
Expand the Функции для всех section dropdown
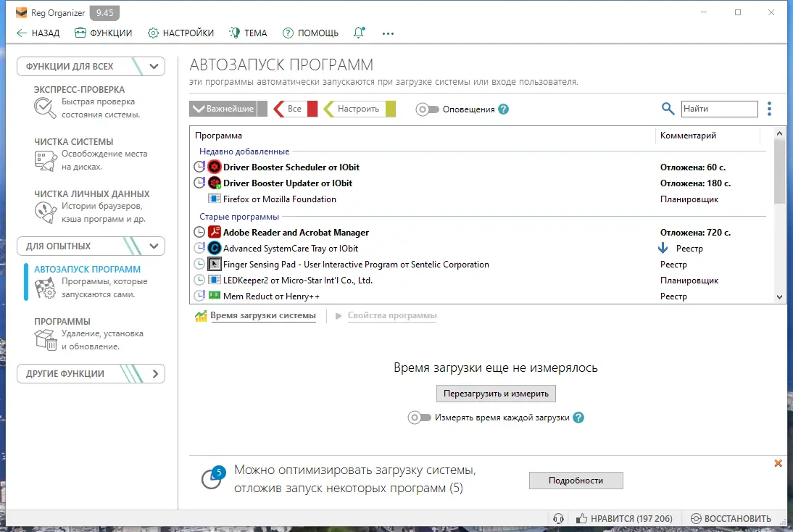point(91,66)
